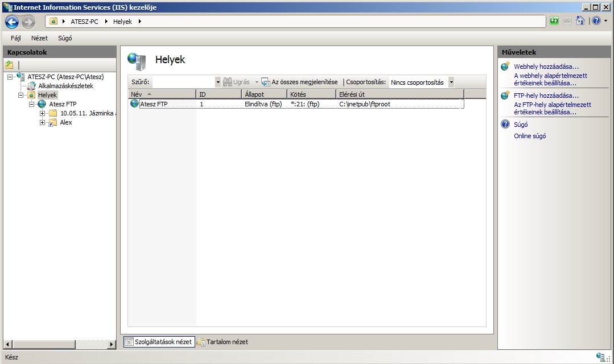Collapse the ATESZ-PC tree node

tap(10, 77)
